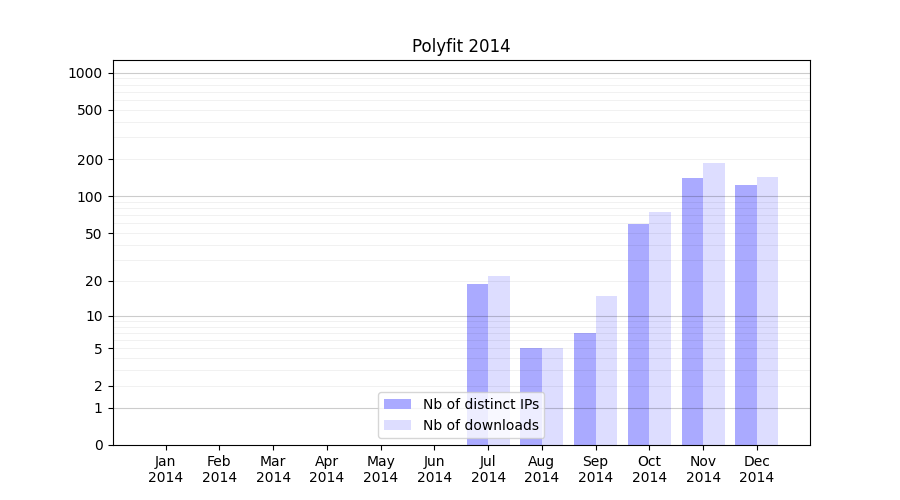Image resolution: width=900 pixels, height=500 pixels.
Task: Click the 'Nb of downloads' legend color swatch
Action: tap(397, 425)
